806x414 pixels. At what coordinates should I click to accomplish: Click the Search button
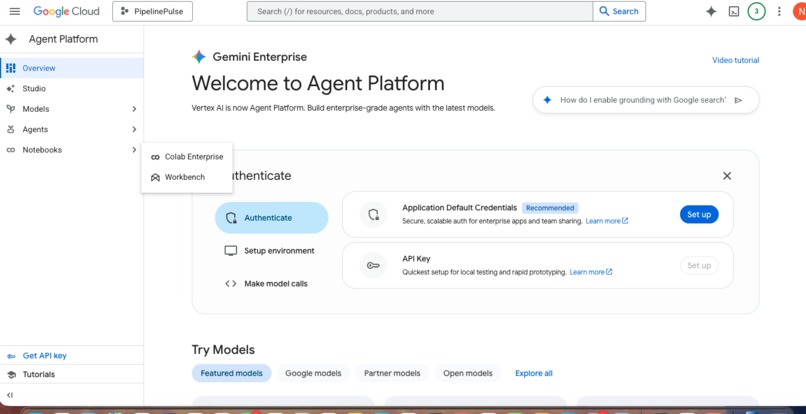619,11
